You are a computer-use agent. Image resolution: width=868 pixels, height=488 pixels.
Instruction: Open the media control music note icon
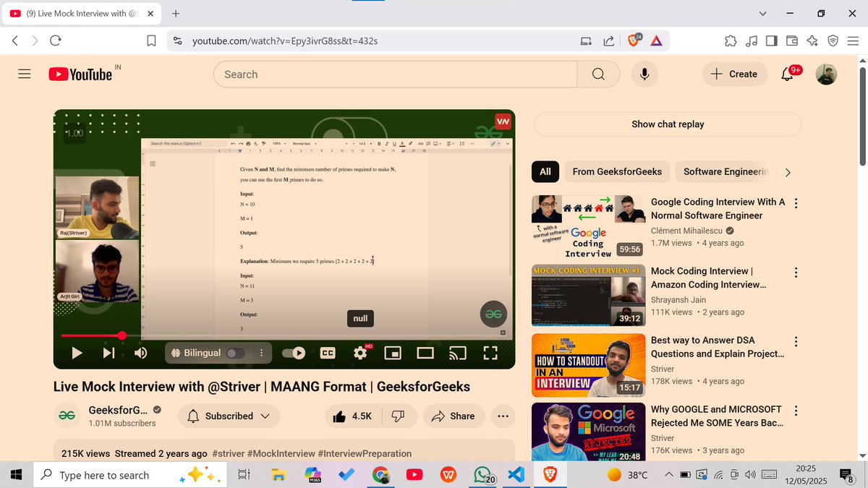pos(751,41)
